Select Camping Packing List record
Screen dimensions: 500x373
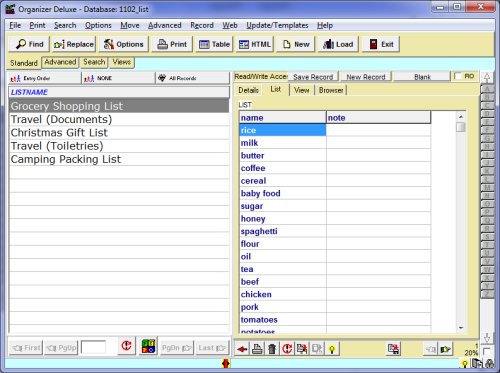pyautogui.click(x=119, y=159)
